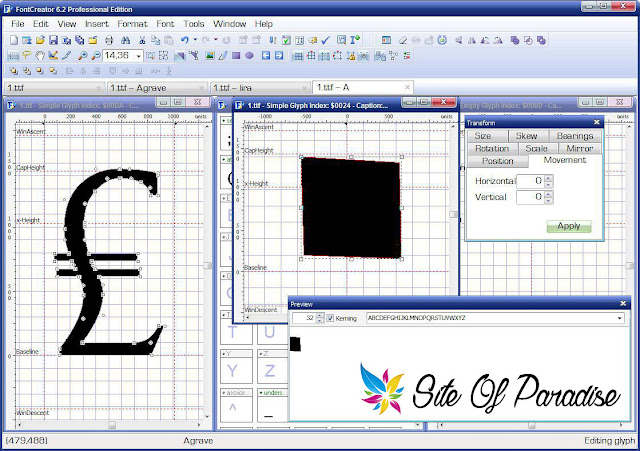Switch to the Skew tab in Transform
640x451 pixels.
tap(527, 136)
